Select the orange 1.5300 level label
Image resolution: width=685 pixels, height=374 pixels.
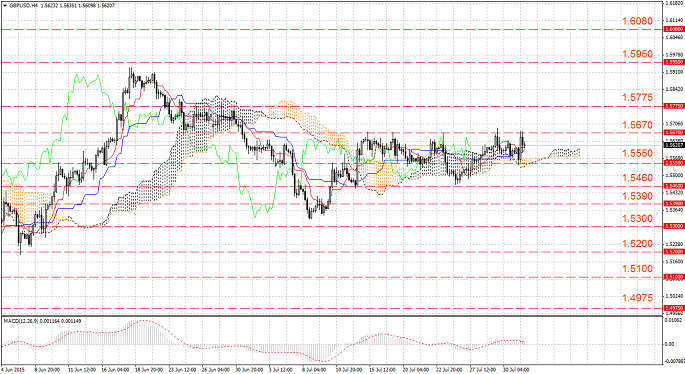[637, 218]
